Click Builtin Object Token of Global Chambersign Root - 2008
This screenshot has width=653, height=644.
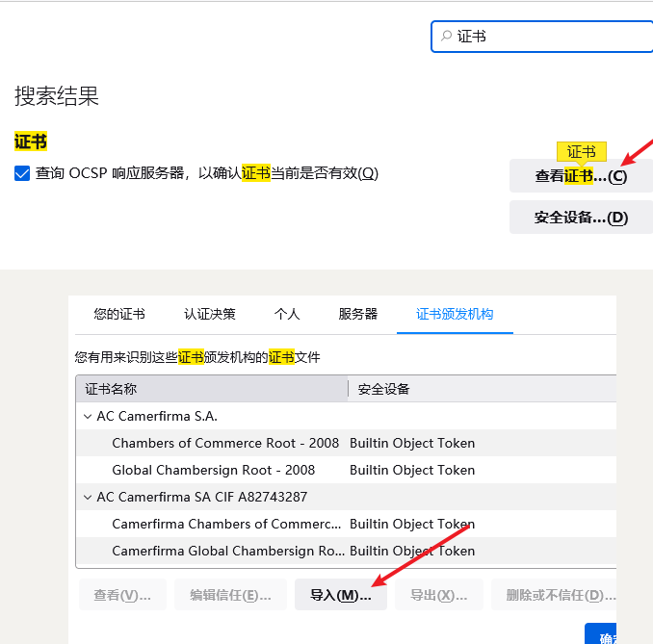[412, 470]
